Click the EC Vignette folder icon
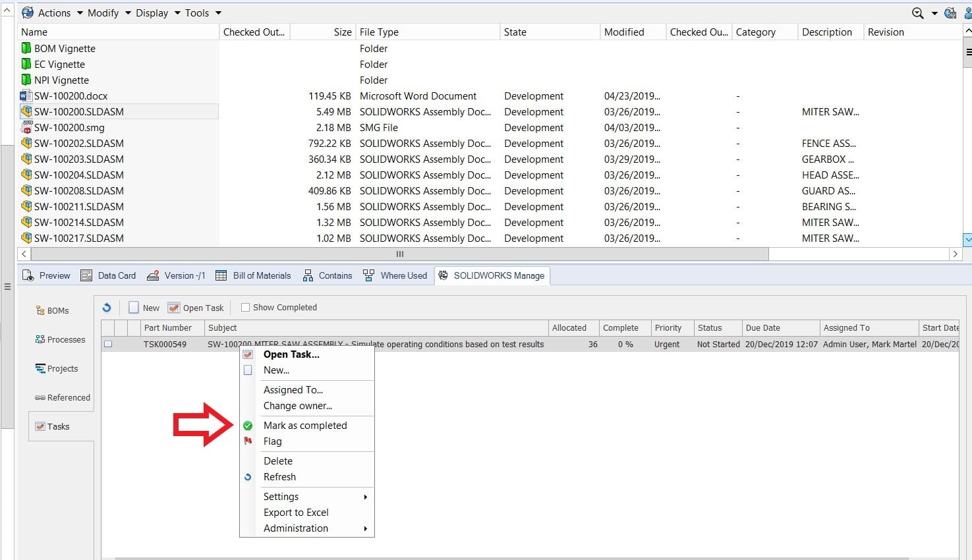Viewport: 972px width, 560px height. click(x=26, y=64)
